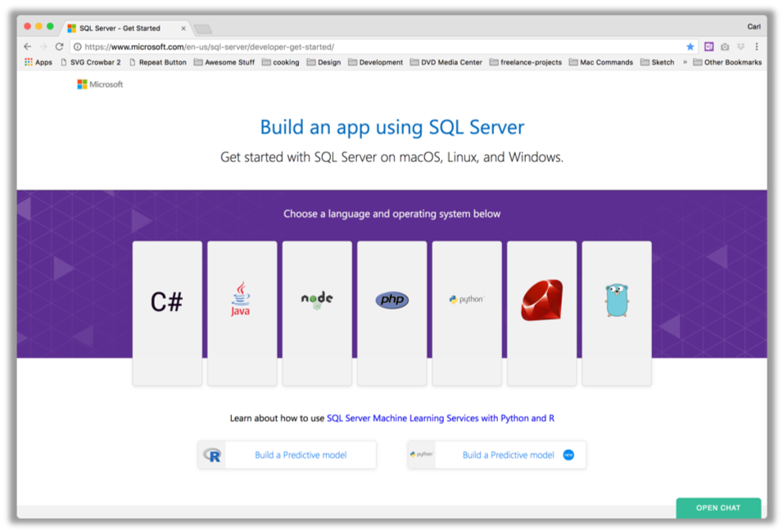Click the site info icon in address bar

(x=78, y=47)
